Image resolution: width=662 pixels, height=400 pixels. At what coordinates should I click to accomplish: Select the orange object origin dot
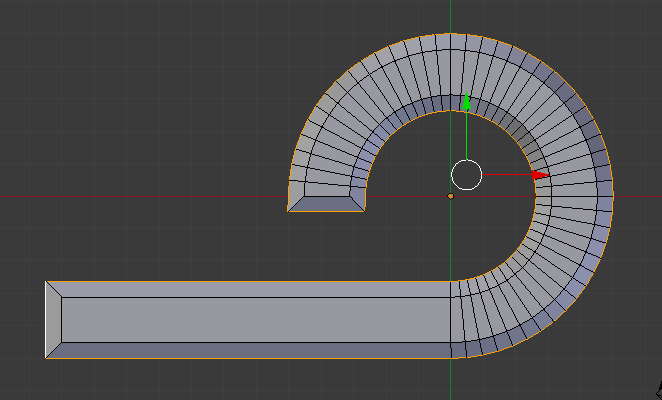tap(450, 196)
